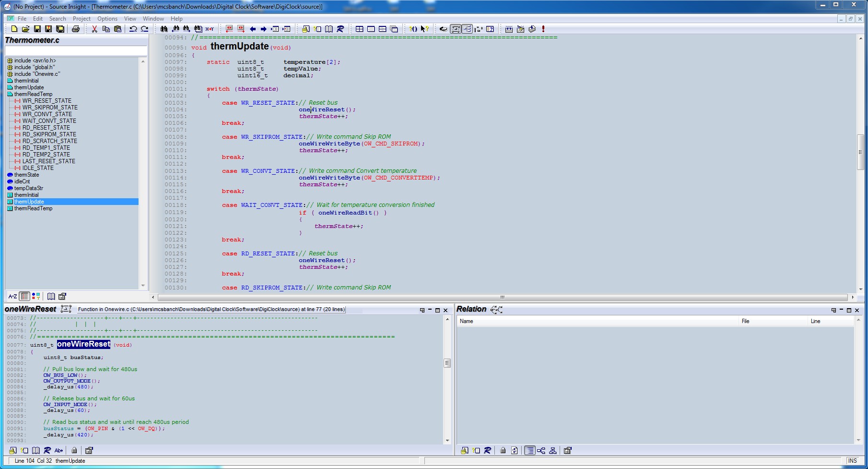
Task: Click Relation window properties icon
Action: [x=568, y=450]
